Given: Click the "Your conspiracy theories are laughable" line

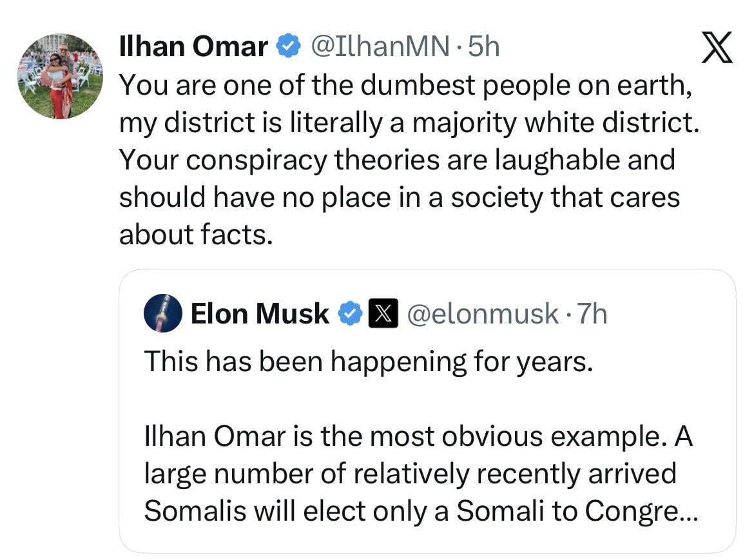Looking at the screenshot, I should [x=396, y=160].
